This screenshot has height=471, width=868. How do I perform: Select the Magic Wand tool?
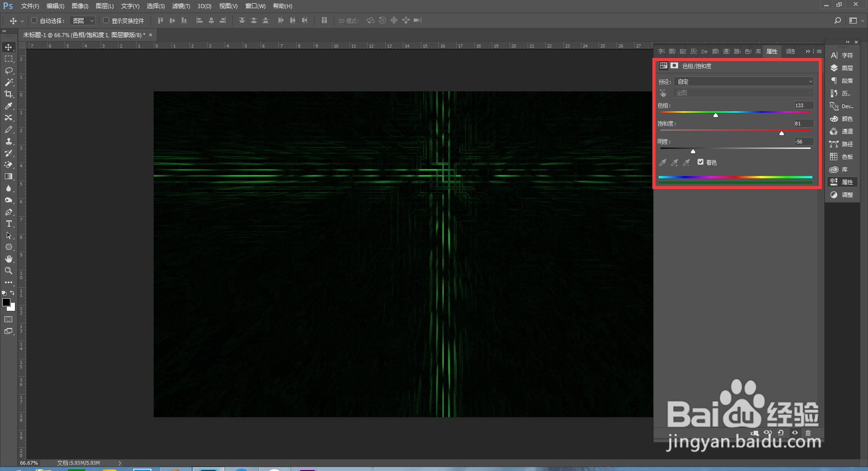pos(9,82)
